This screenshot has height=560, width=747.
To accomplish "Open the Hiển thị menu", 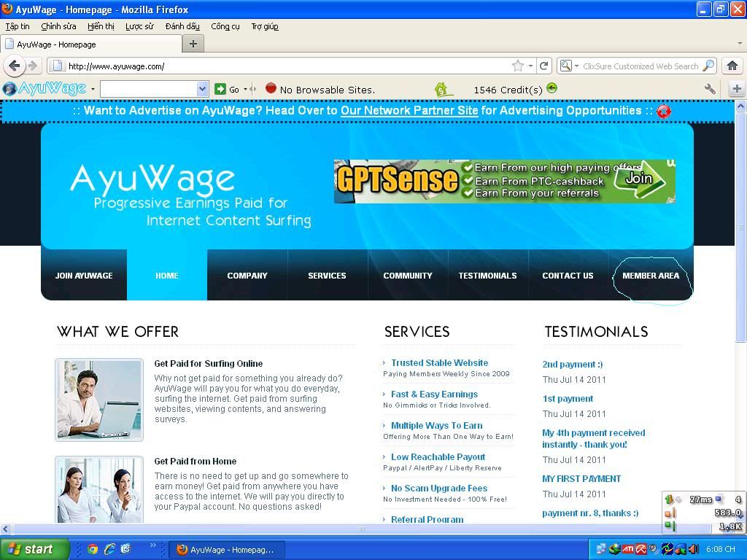I will (101, 26).
